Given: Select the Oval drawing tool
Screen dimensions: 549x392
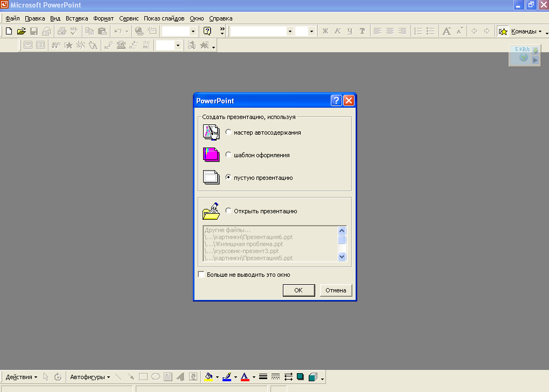Looking at the screenshot, I should coord(156,377).
